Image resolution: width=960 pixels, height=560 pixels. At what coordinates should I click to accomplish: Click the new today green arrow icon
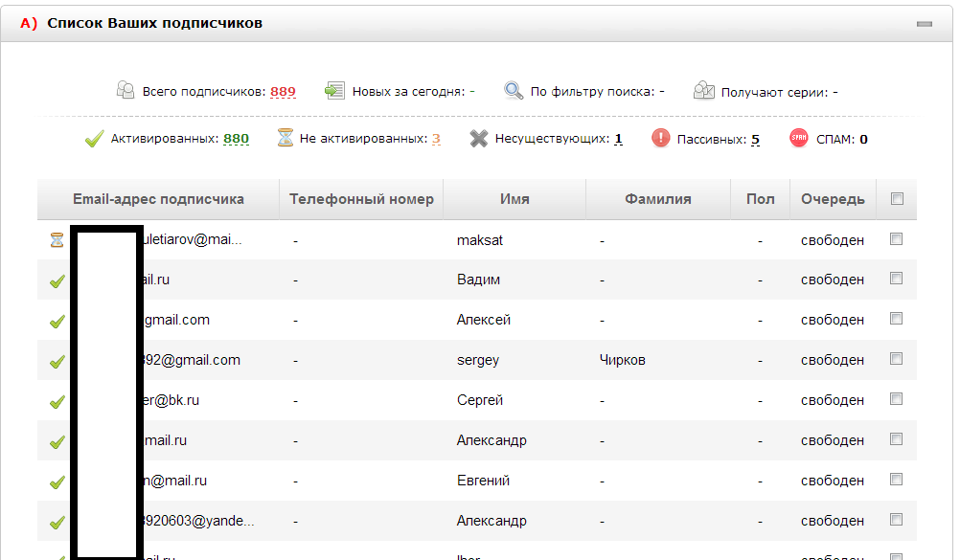click(335, 91)
